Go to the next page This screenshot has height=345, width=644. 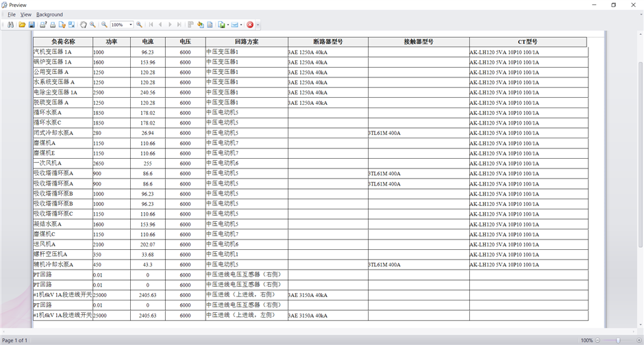pyautogui.click(x=170, y=25)
